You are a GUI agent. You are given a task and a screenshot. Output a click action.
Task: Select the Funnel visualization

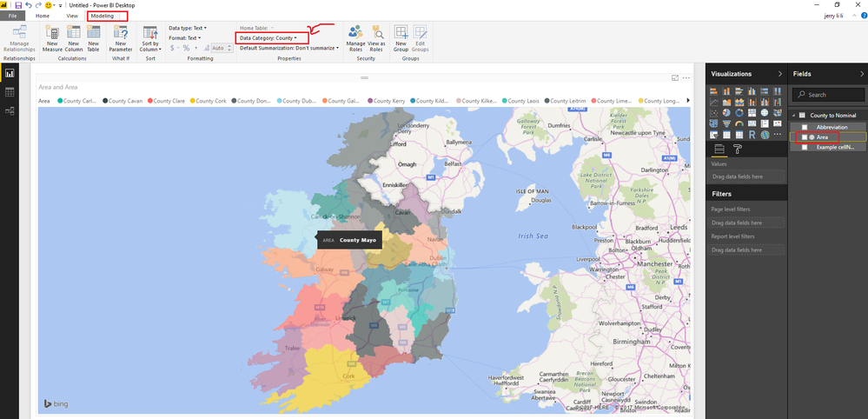(x=727, y=123)
